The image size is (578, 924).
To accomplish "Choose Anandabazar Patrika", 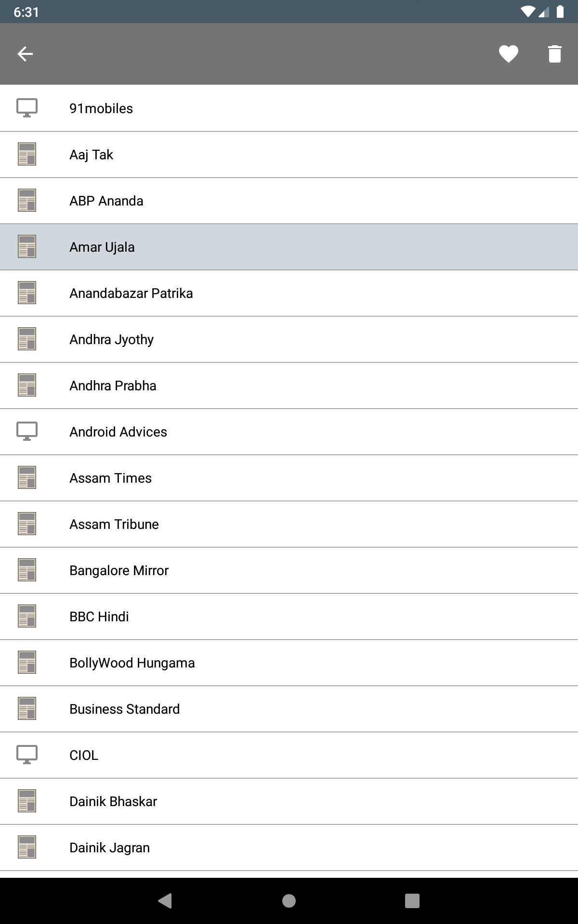I will [289, 293].
